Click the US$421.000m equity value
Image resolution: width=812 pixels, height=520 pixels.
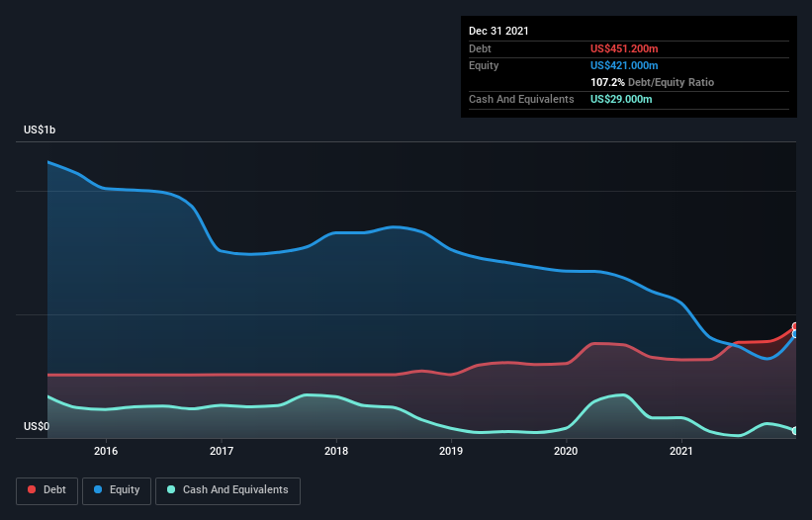[x=624, y=65]
